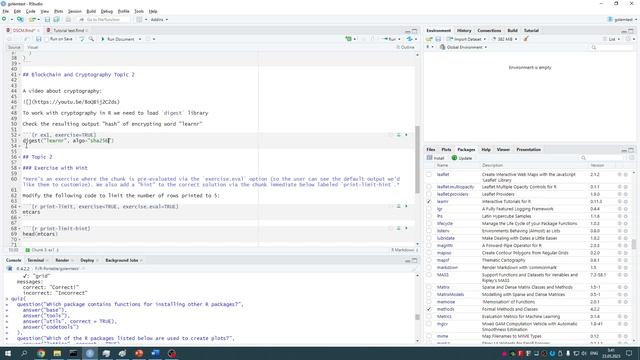The height and width of the screenshot is (360, 640).
Task: Click the Save All icon
Action: point(56,19)
